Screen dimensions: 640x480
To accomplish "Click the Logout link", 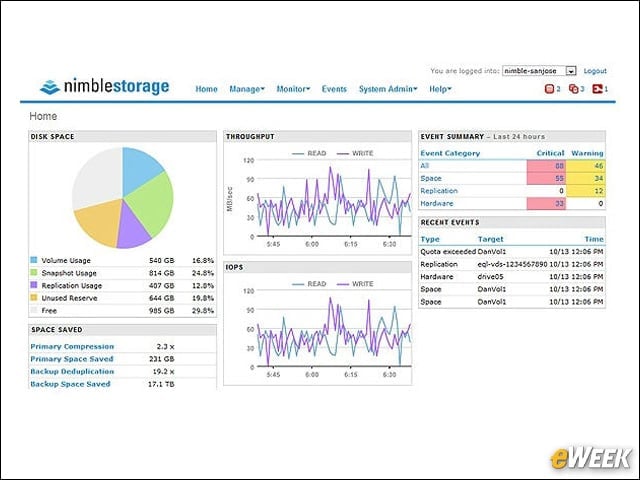I will [x=595, y=71].
